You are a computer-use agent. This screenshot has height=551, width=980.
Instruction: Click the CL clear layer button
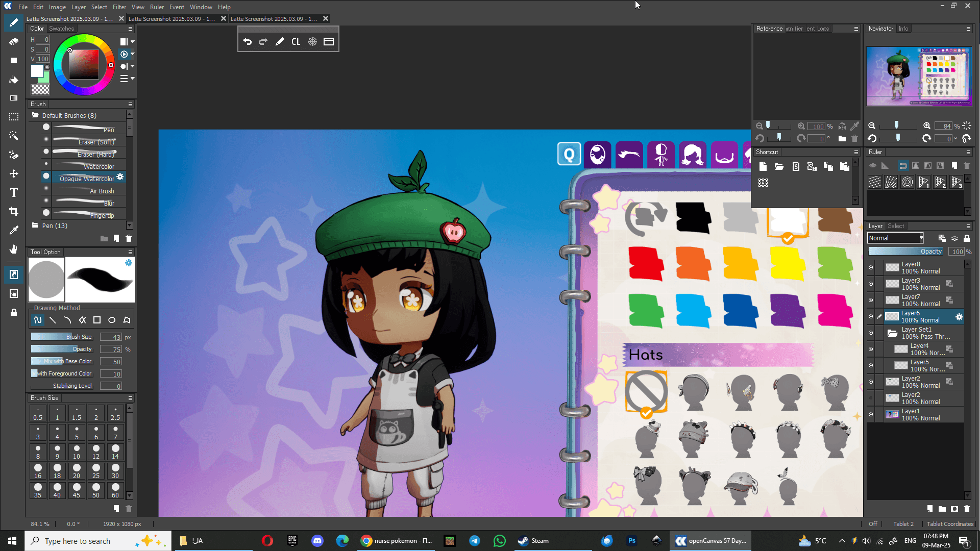(296, 42)
